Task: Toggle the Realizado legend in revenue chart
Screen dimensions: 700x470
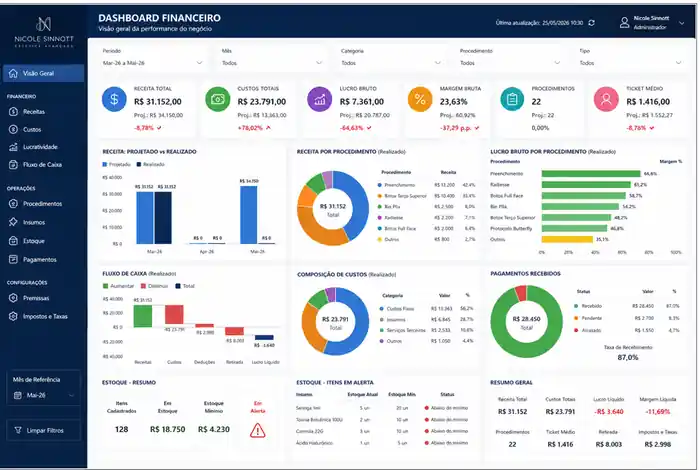Action: click(x=150, y=164)
